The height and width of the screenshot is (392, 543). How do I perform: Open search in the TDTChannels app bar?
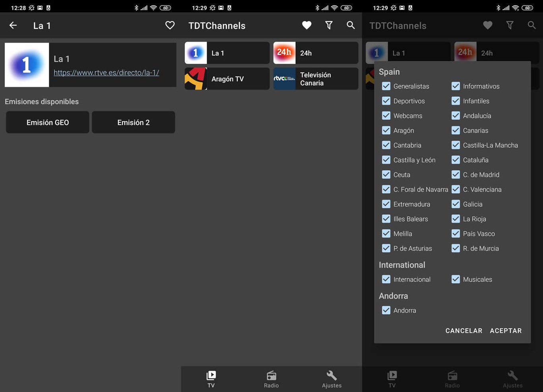click(x=350, y=25)
